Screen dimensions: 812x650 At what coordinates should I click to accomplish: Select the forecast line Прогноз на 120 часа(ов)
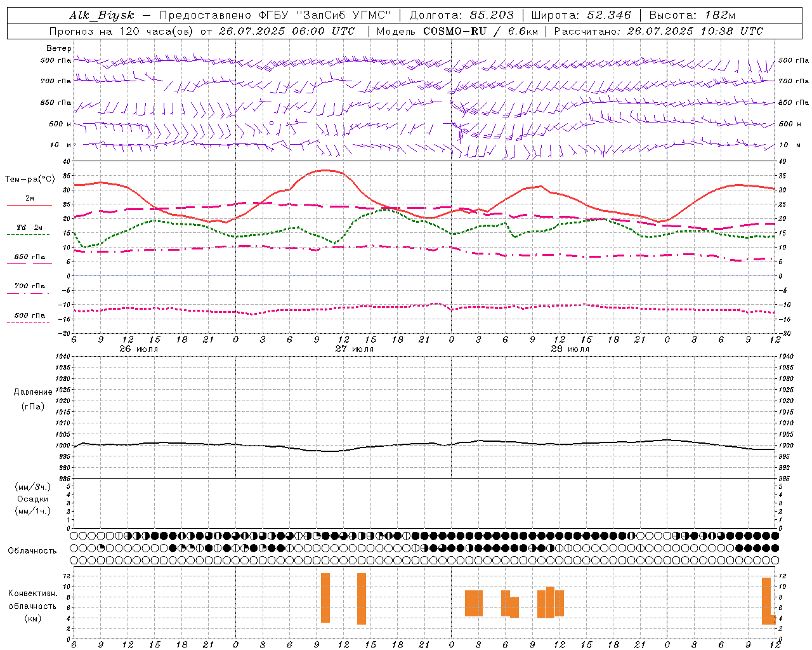click(x=122, y=31)
